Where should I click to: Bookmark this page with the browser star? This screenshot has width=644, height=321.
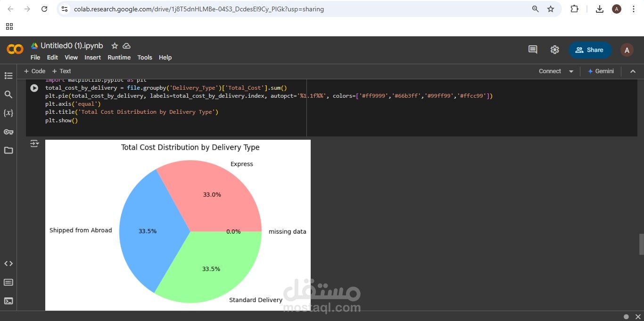click(551, 9)
